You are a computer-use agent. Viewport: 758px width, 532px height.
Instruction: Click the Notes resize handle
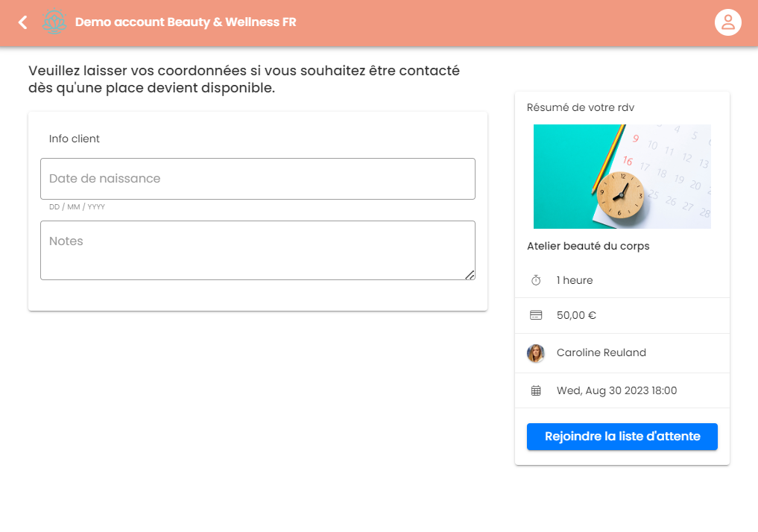coord(470,275)
